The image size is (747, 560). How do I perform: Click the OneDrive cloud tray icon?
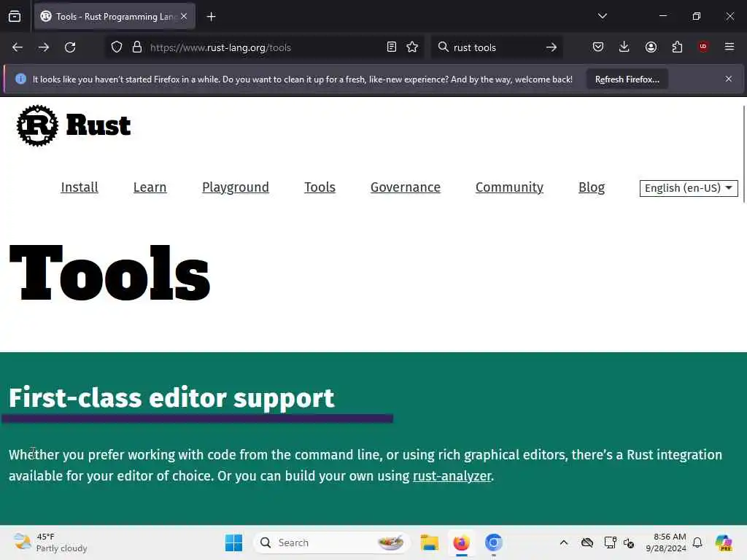point(587,542)
